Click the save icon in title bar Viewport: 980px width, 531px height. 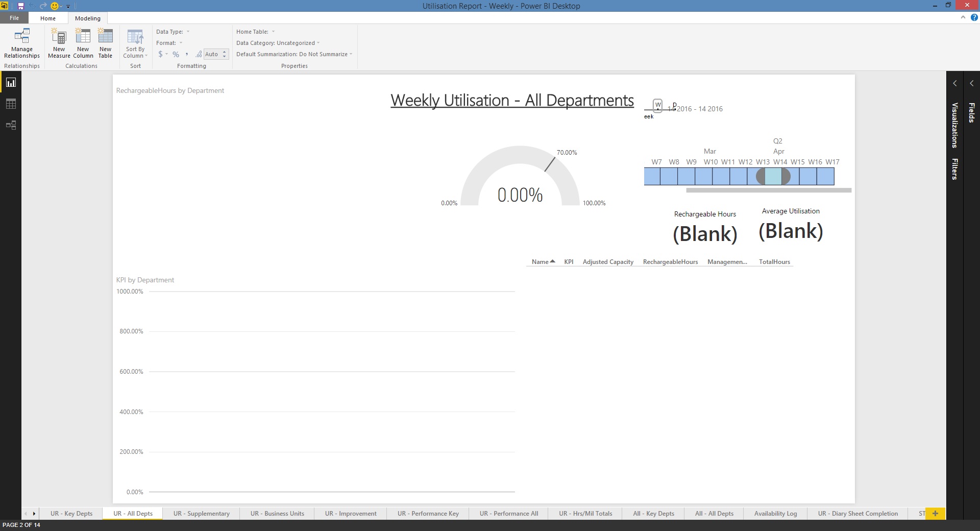click(21, 6)
